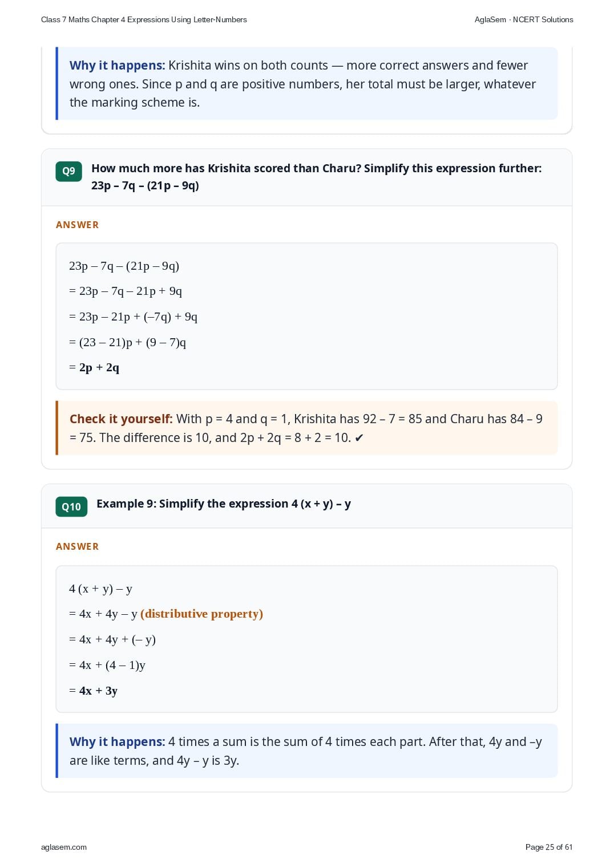Screen dimensions: 614x868
Task: Click the bold result '2p + 2q'
Action: click(x=99, y=367)
